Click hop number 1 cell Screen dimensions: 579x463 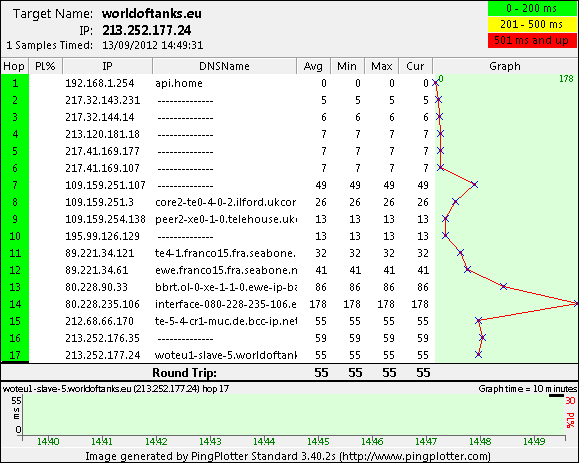pyautogui.click(x=15, y=83)
